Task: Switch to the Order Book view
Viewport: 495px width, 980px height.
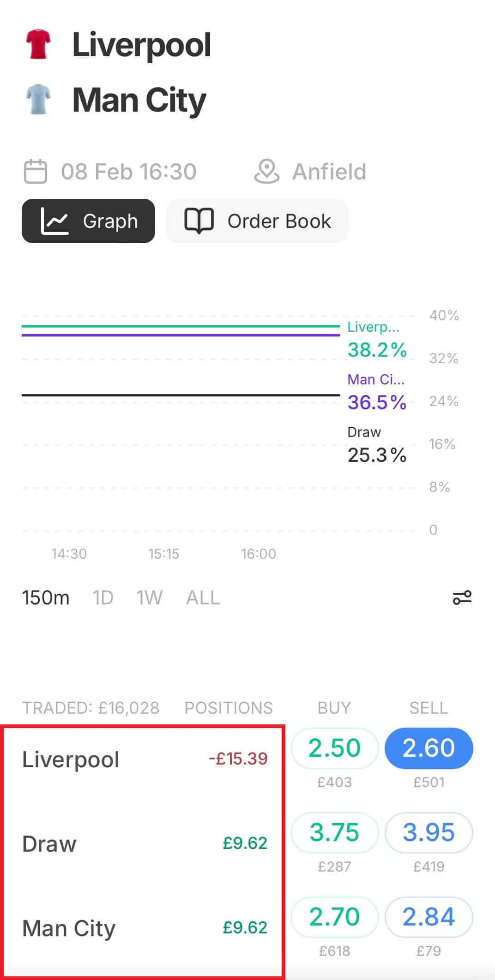Action: (257, 221)
